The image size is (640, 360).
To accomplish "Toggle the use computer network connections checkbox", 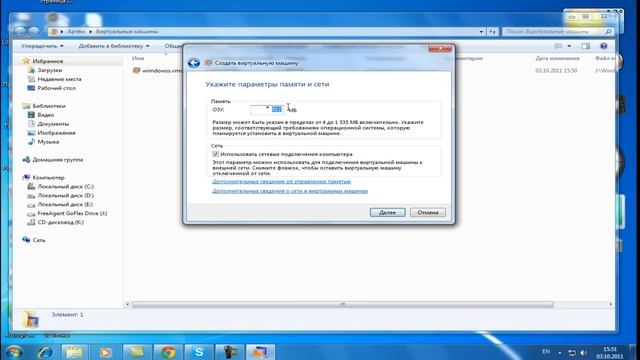I will click(x=216, y=154).
